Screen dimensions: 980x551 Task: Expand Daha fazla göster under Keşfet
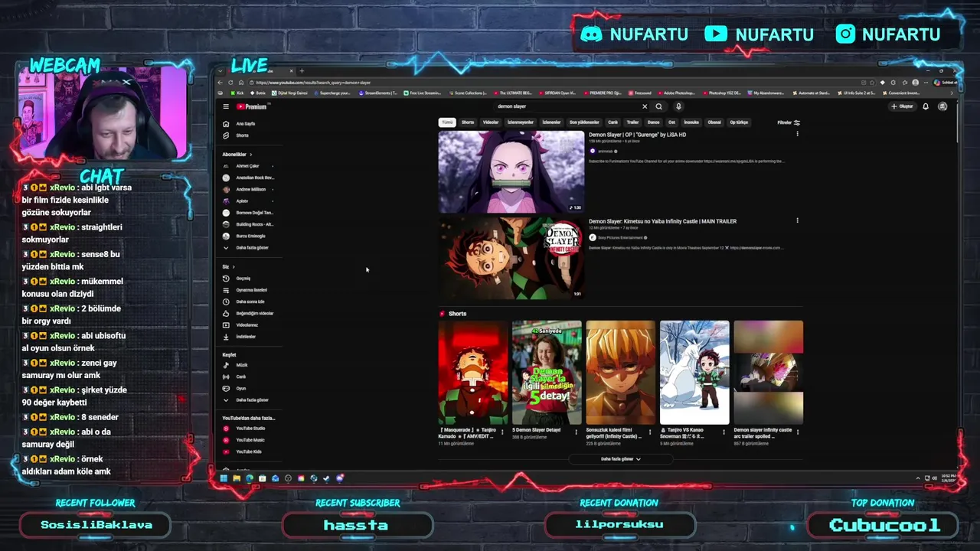click(247, 400)
